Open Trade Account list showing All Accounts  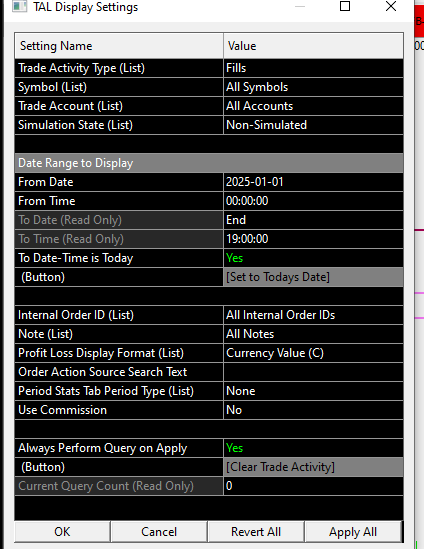pyautogui.click(x=313, y=106)
